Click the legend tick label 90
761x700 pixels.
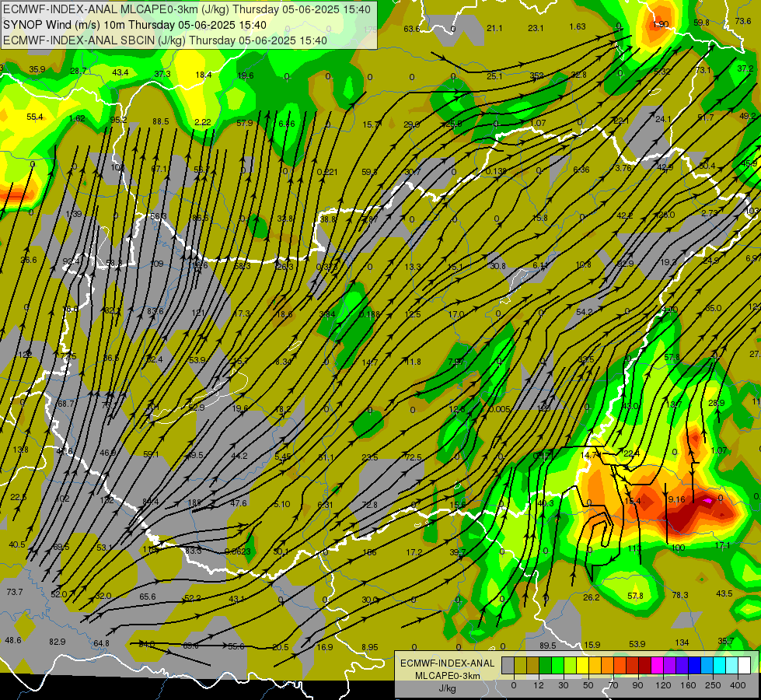pyautogui.click(x=637, y=685)
